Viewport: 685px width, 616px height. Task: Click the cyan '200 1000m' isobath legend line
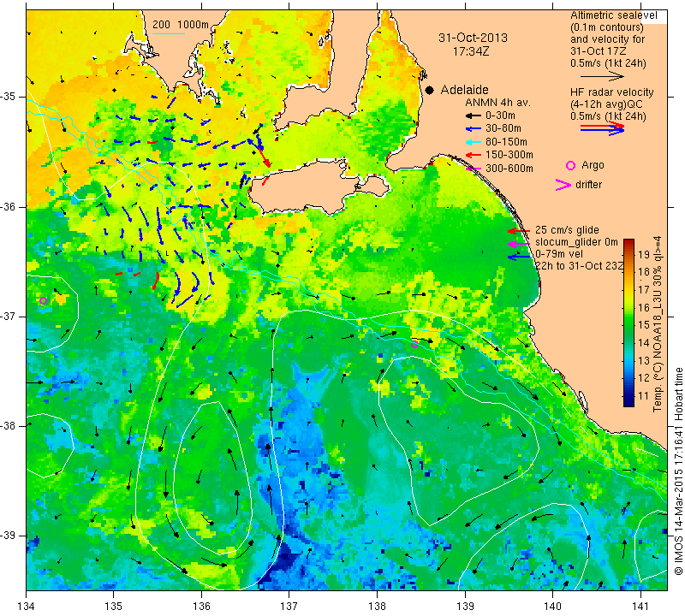point(169,33)
